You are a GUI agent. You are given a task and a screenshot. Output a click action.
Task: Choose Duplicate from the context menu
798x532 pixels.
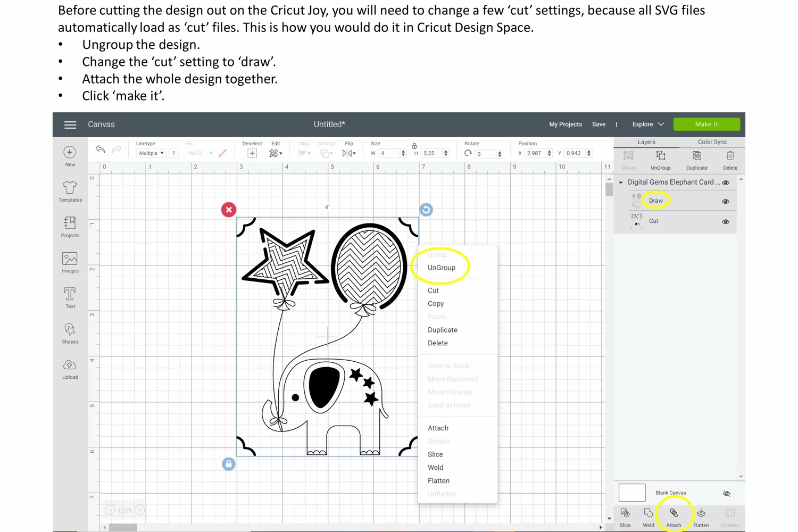click(x=443, y=330)
